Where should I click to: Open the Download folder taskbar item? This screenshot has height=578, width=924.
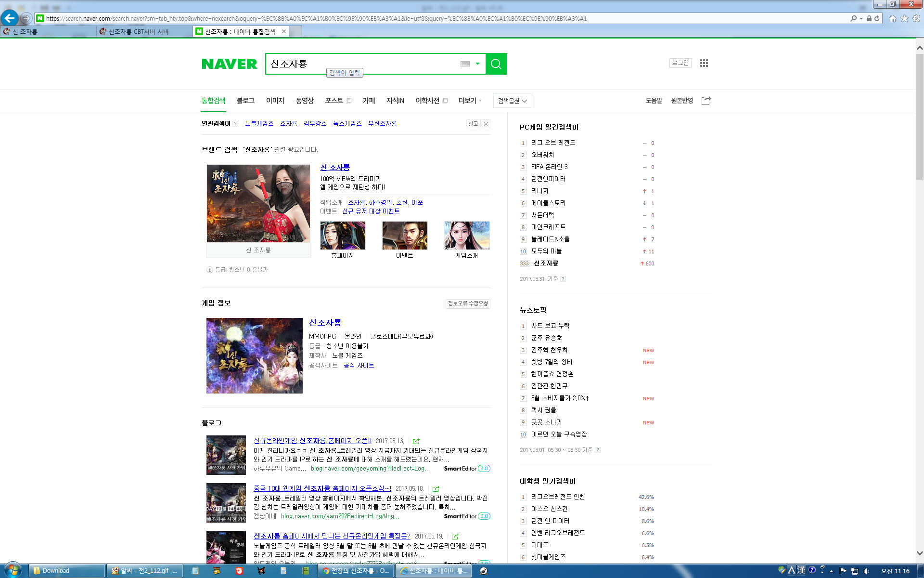coord(67,571)
